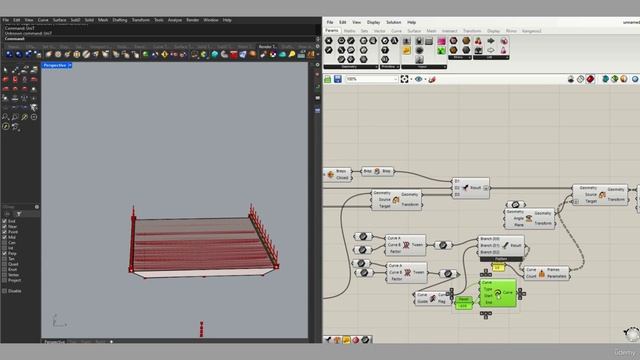Image resolution: width=640 pixels, height=360 pixels.
Task: Expand the Primitive group bar in Params ribbon
Action: pyautogui.click(x=390, y=67)
